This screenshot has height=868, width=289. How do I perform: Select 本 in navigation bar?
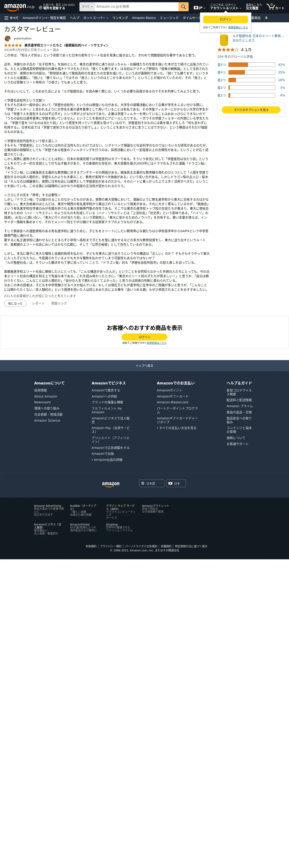tap(266, 18)
